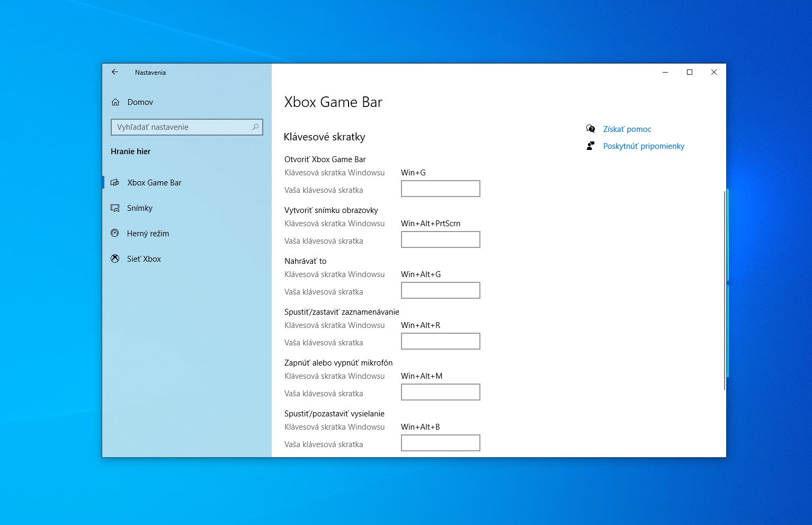Click the settings page vertical scrollbar
Screen dimensions: 812x525
(724, 290)
